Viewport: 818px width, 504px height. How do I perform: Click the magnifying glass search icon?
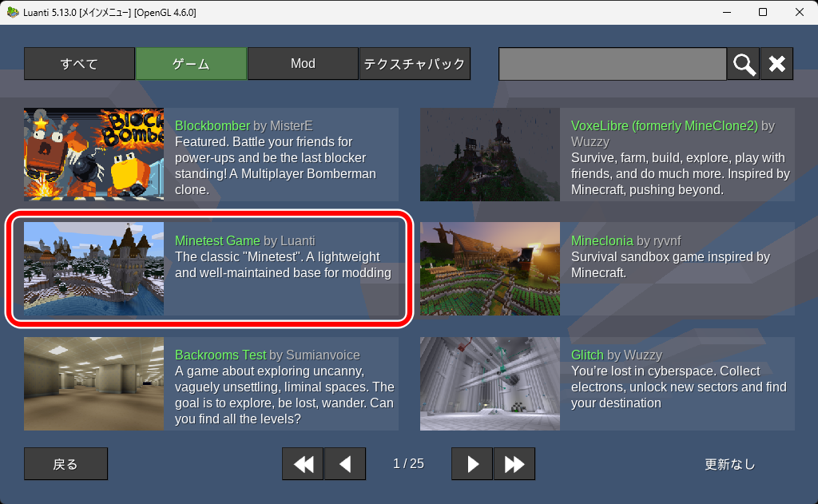point(743,64)
